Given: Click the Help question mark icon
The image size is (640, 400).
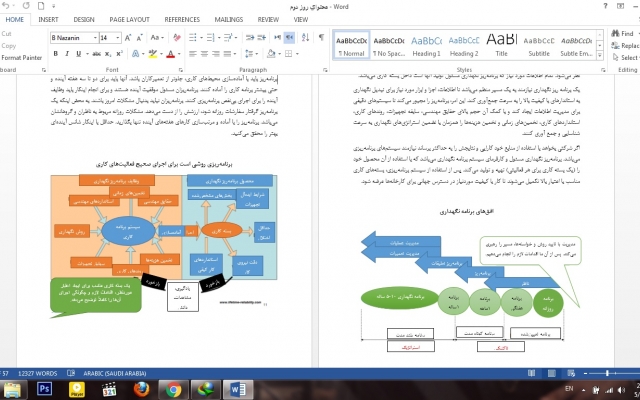Looking at the screenshot, I should point(605,6).
